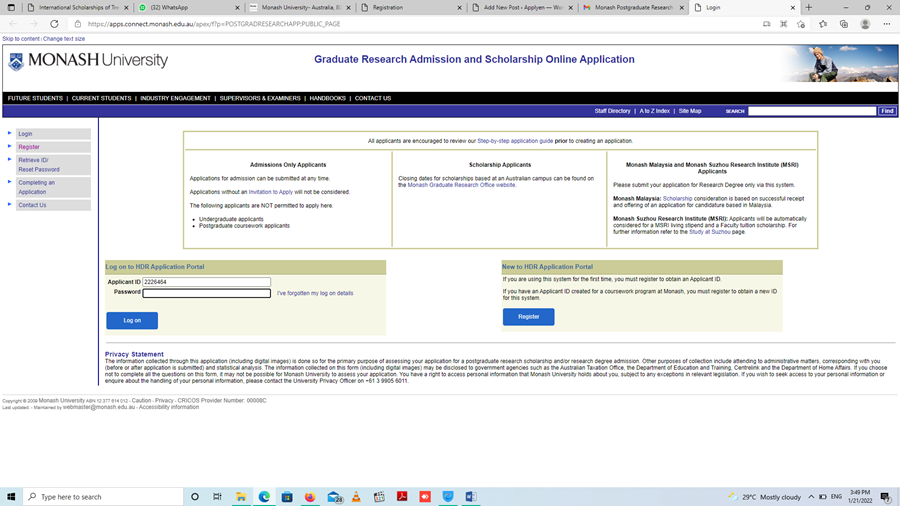
Task: Launch Firefox from the taskbar
Action: [310, 497]
